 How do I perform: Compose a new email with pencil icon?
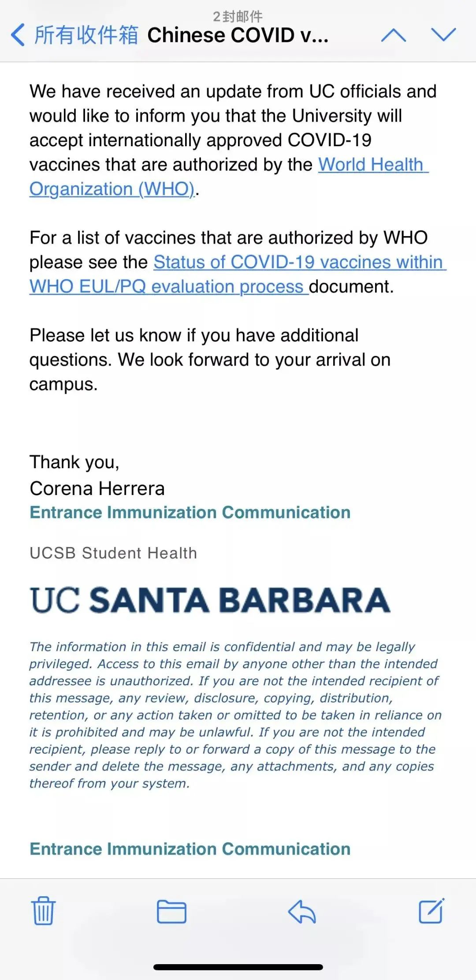431,910
